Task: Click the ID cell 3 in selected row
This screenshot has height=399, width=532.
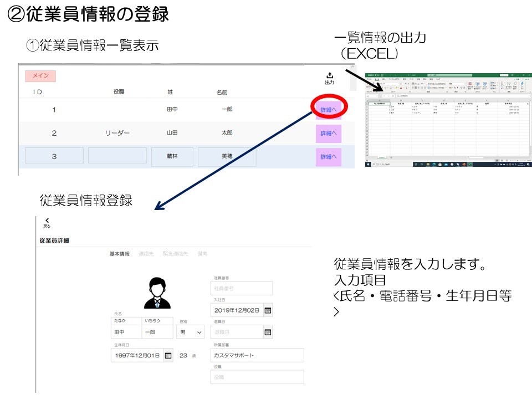Action: tap(54, 156)
